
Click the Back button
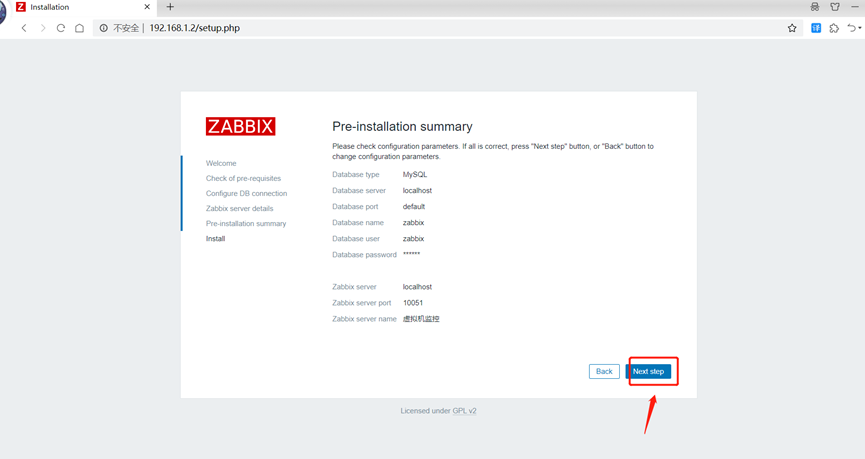click(x=604, y=371)
